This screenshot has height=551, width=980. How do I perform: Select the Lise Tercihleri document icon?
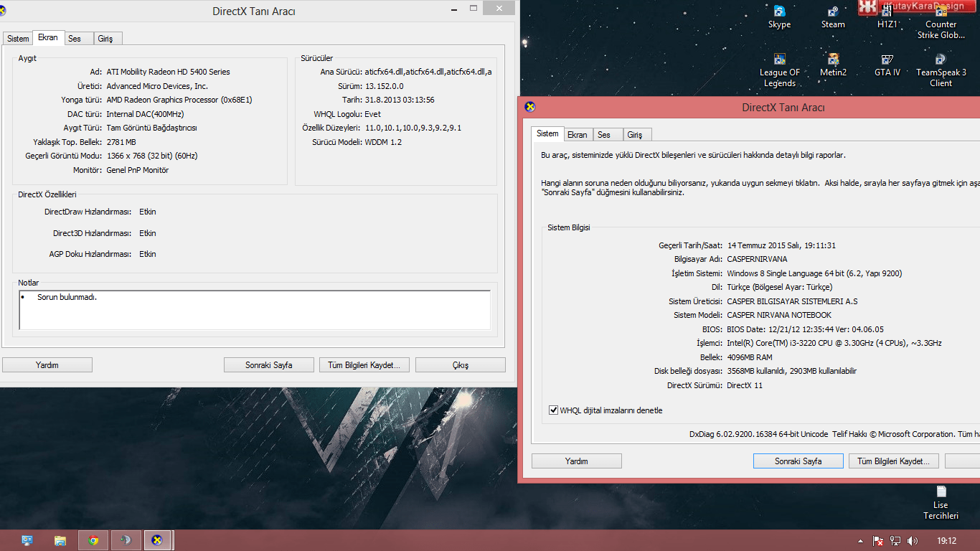[941, 503]
